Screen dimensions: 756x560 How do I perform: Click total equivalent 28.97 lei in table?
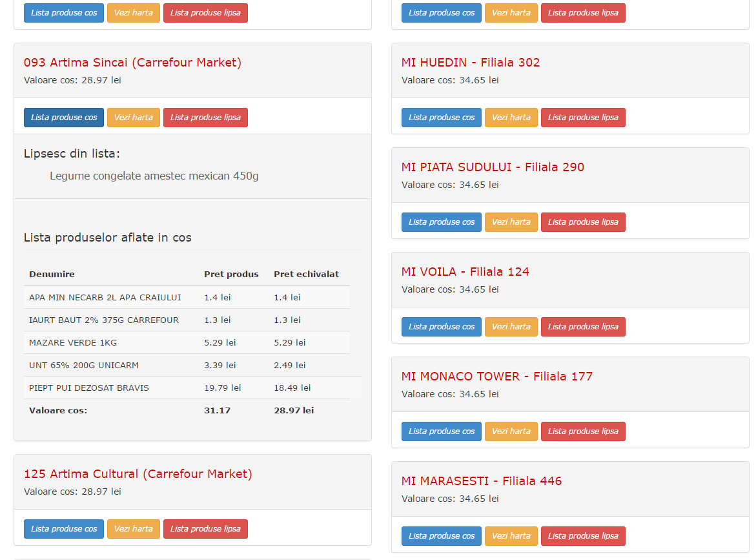pos(294,411)
